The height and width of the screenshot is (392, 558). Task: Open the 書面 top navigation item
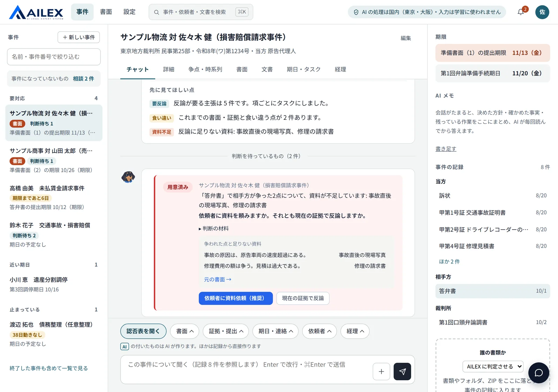pos(106,12)
